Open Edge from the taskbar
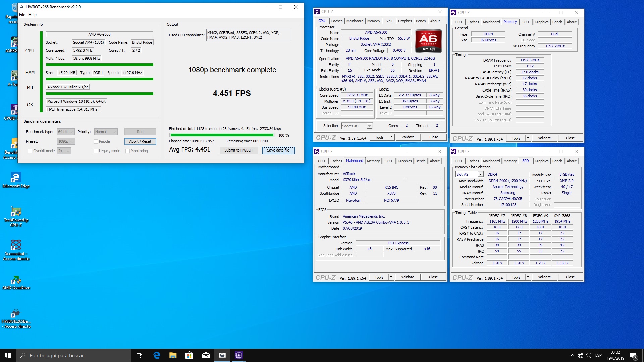Viewport: 644px width, 362px height. point(157,355)
